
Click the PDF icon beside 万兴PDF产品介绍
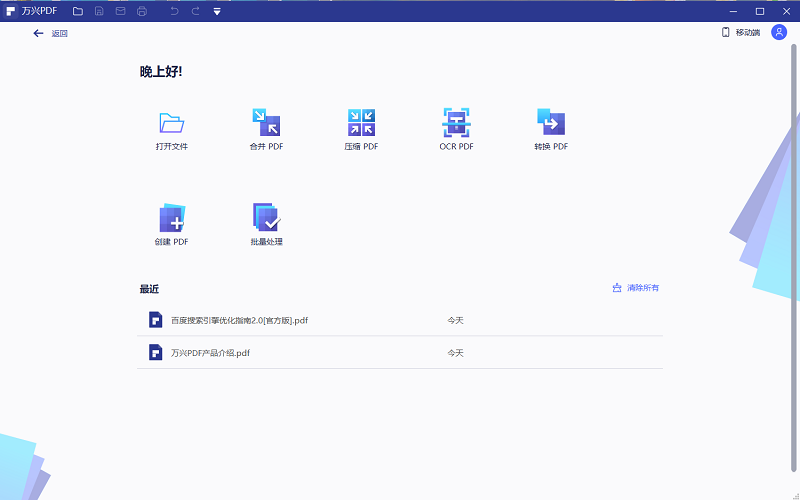click(156, 352)
